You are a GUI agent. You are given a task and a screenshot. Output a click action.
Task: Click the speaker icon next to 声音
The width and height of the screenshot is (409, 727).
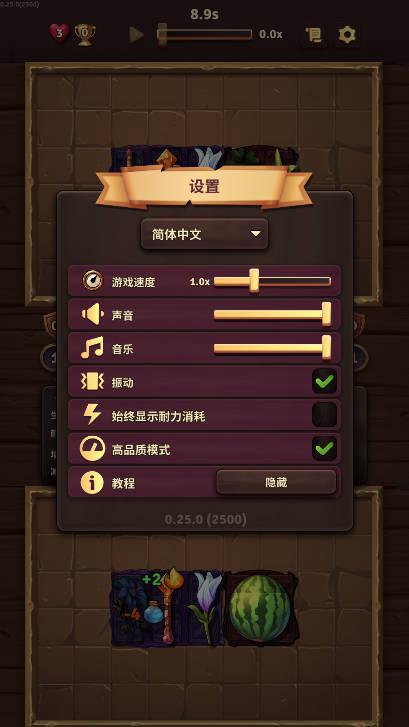(92, 315)
